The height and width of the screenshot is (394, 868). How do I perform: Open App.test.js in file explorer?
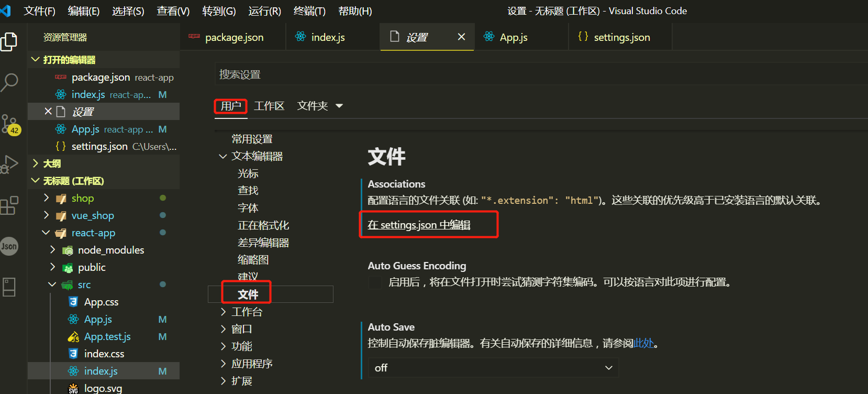(107, 336)
